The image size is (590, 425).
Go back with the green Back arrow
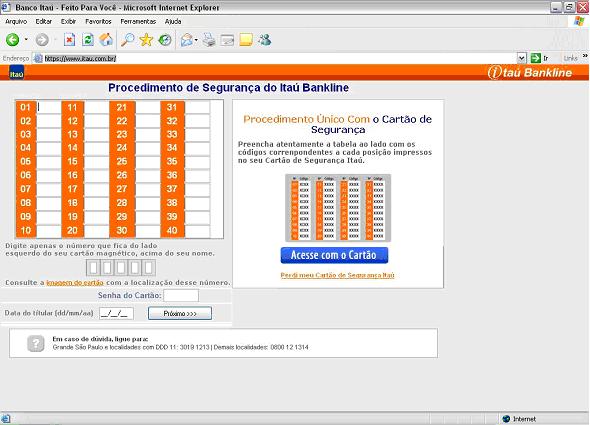(12, 40)
